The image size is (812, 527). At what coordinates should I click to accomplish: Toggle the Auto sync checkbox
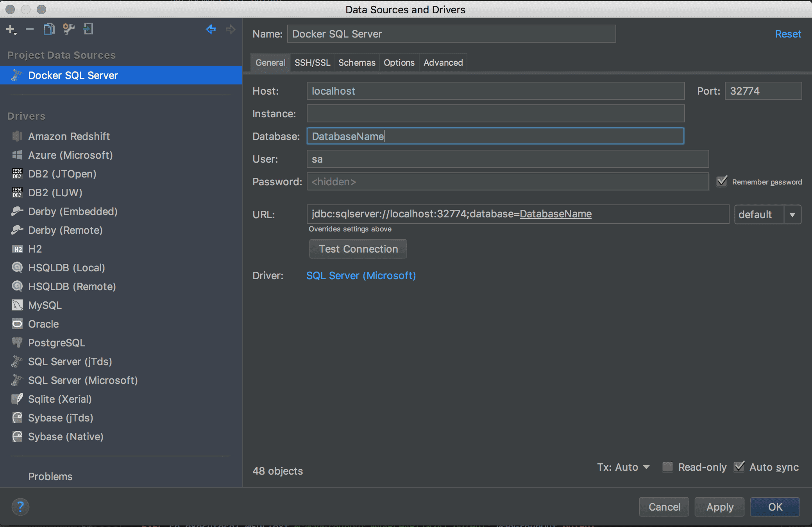tap(739, 466)
